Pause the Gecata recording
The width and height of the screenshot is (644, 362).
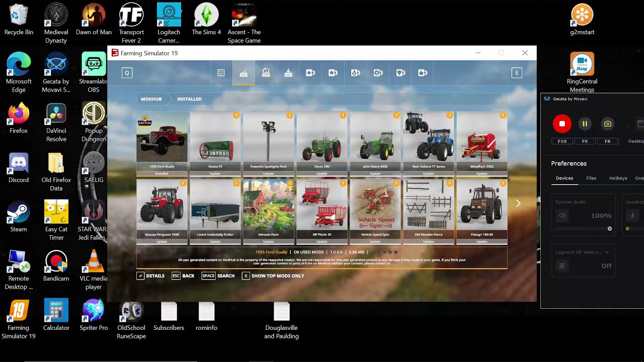click(x=585, y=124)
